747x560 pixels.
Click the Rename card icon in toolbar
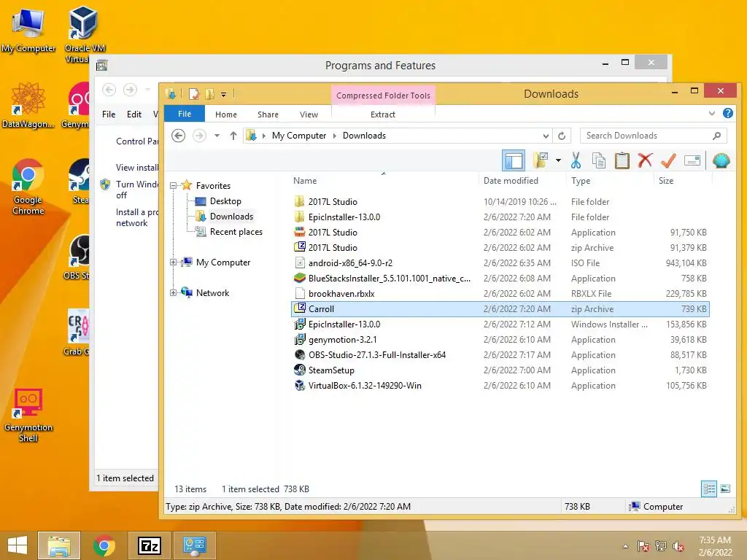(x=692, y=160)
